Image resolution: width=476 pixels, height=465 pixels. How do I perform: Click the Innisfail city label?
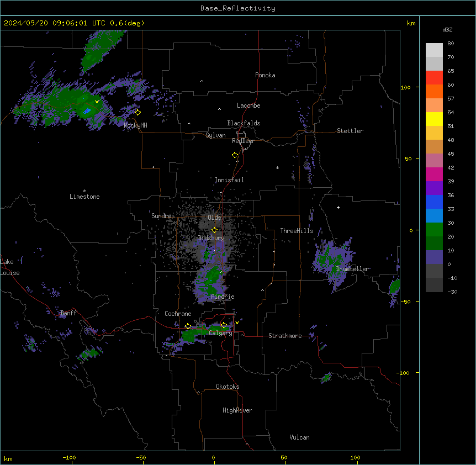(229, 180)
